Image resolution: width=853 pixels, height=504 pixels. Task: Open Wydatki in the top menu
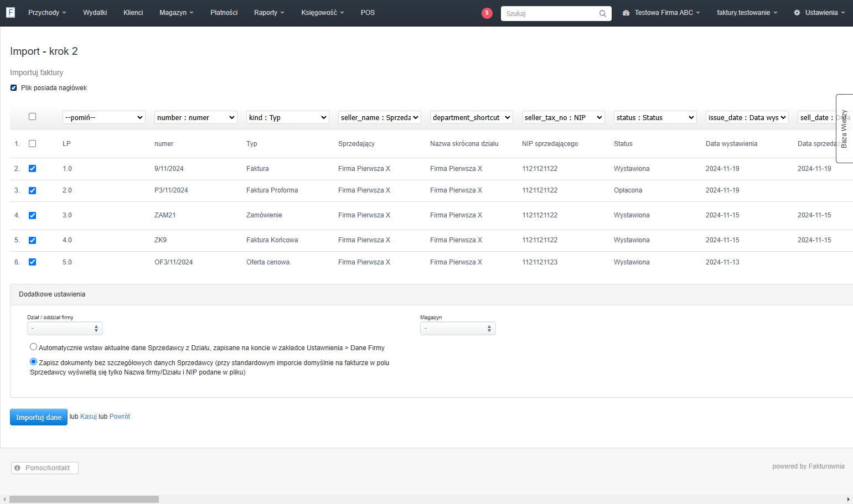click(95, 13)
